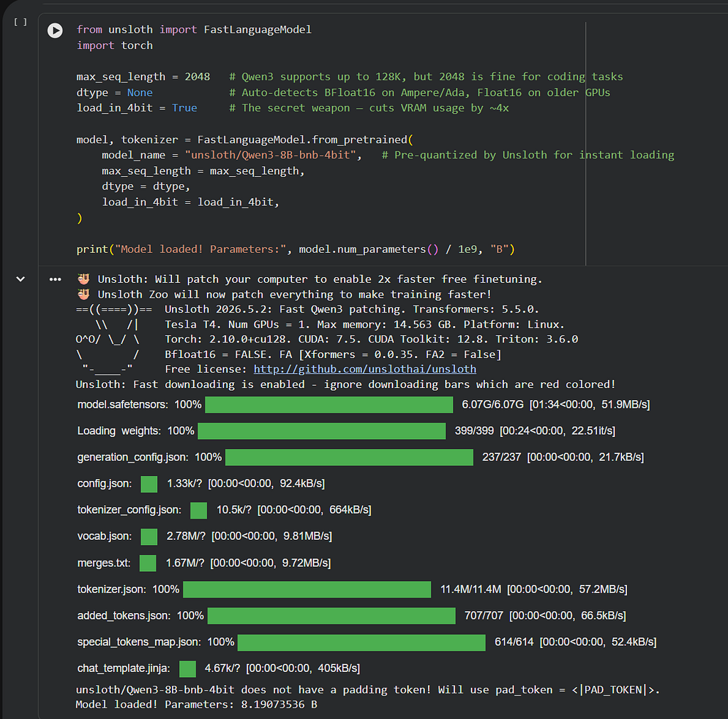Click the "6.07G/6.07G" download stats text
The height and width of the screenshot is (719, 728).
click(x=493, y=404)
